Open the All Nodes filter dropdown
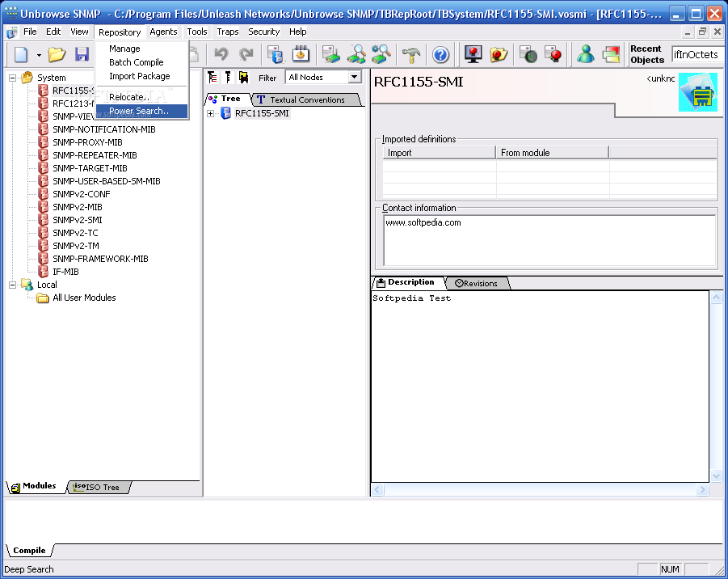Viewport: 728px width, 579px height. tap(355, 77)
